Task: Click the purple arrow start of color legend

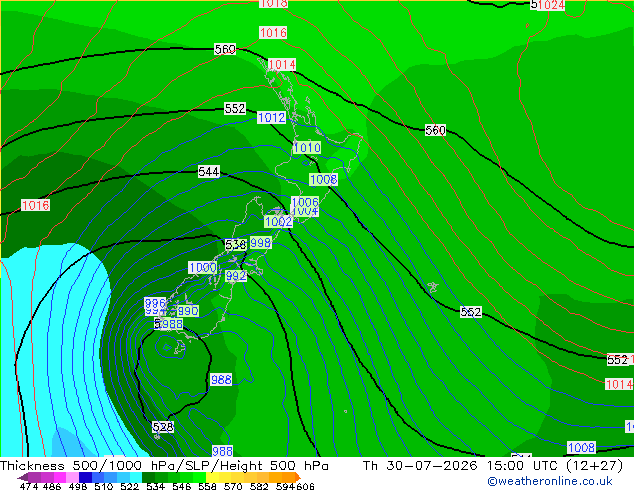Action: pos(22,477)
